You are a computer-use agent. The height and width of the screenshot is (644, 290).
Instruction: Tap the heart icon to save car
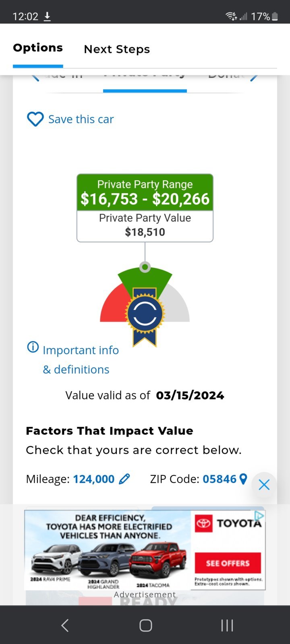click(35, 119)
